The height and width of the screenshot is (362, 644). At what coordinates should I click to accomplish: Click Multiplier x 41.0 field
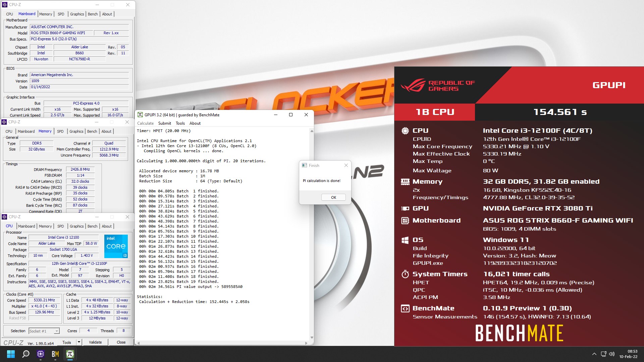tap(44, 306)
